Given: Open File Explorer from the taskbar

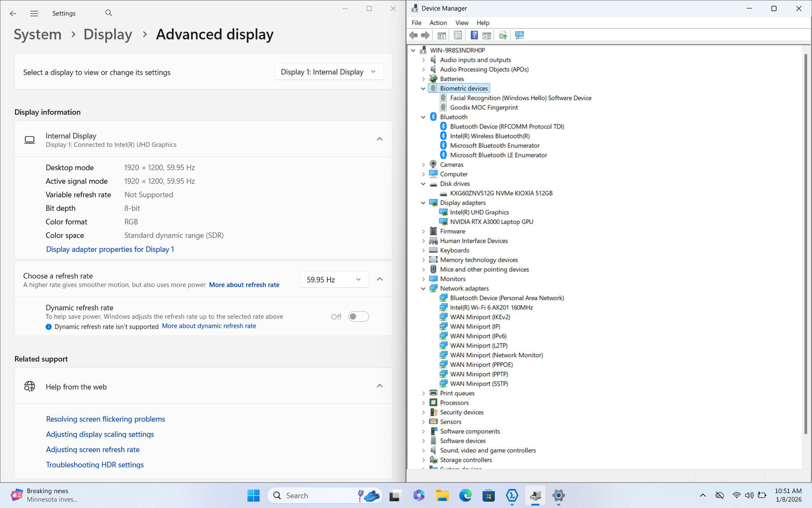Looking at the screenshot, I should tap(442, 495).
